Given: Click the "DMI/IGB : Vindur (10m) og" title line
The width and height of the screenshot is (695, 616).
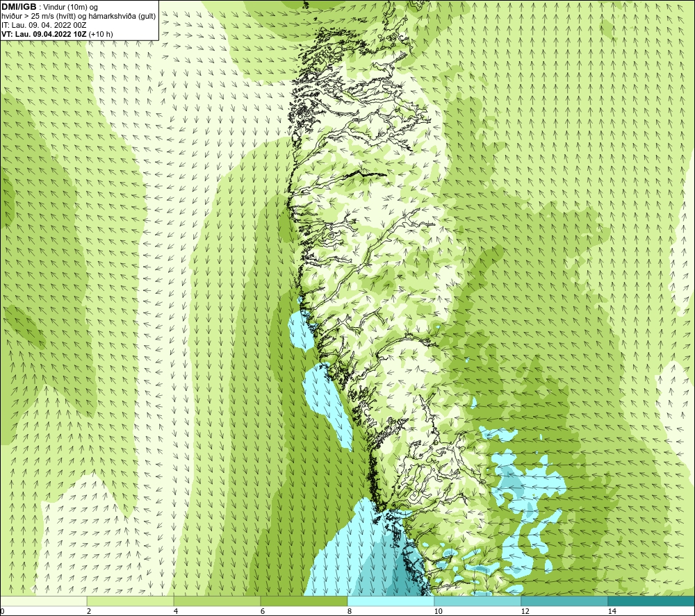Looking at the screenshot, I should (x=49, y=7).
